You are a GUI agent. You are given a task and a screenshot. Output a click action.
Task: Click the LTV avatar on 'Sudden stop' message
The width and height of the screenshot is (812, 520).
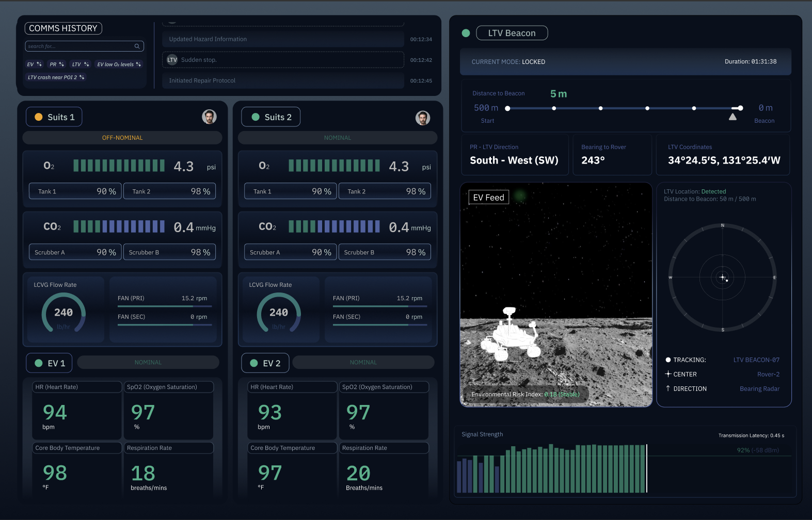pos(172,60)
